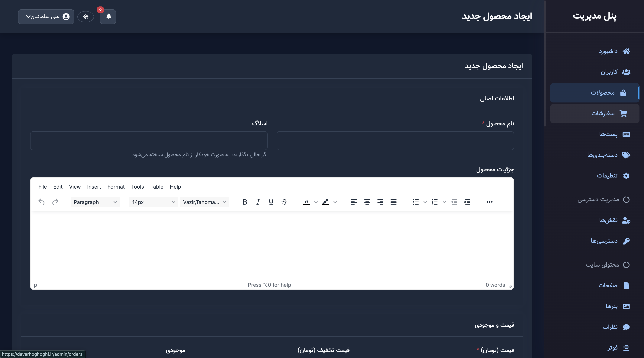Viewport: 644px width, 358px height.
Task: Open the Paragraph block format dropdown
Action: tap(95, 202)
